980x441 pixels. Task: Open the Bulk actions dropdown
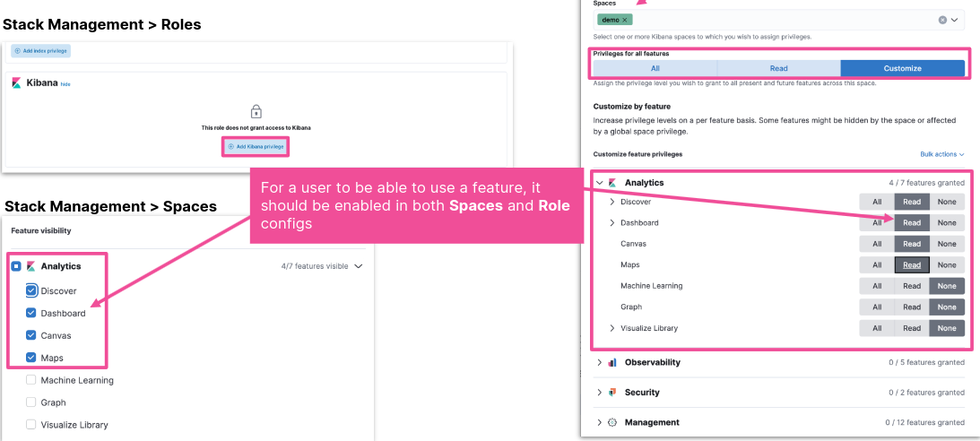coord(941,154)
